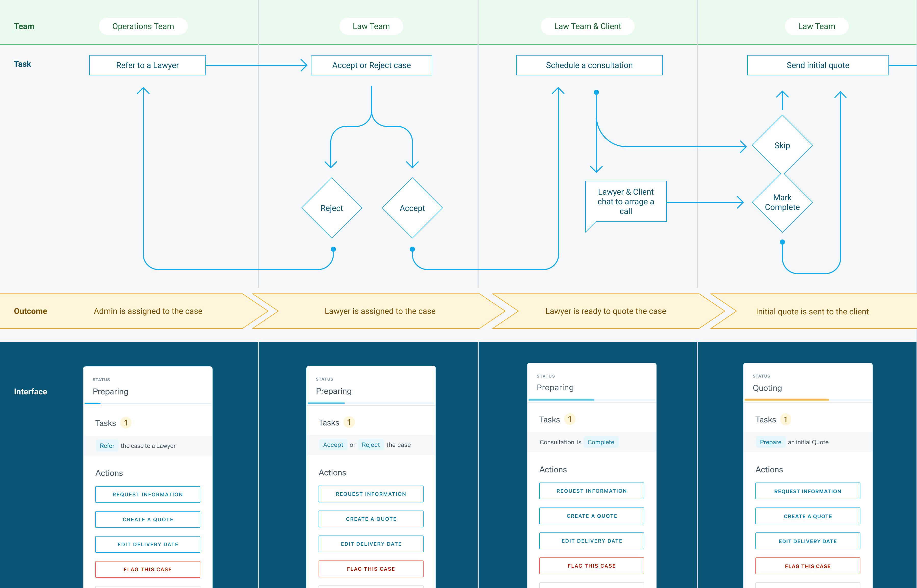This screenshot has height=588, width=917.
Task: Click the Law Team & Client pill
Action: click(587, 26)
